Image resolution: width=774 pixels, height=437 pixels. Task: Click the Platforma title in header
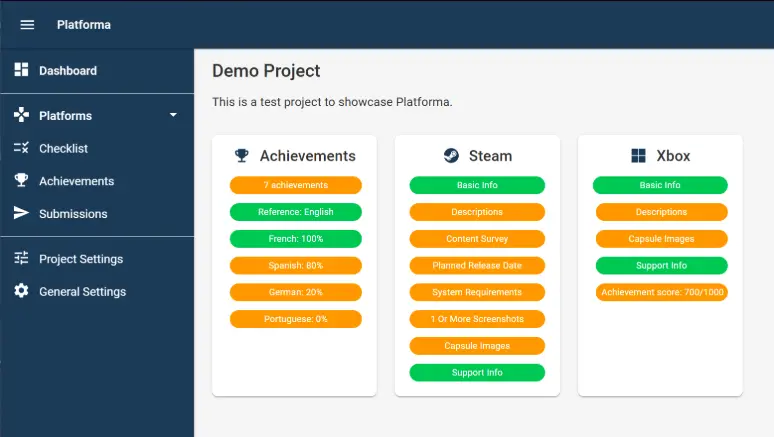84,25
